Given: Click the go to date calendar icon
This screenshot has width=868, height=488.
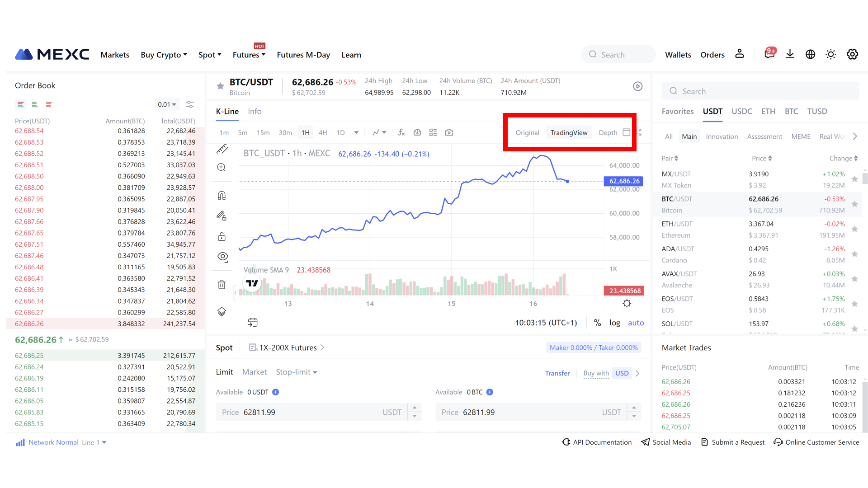Looking at the screenshot, I should 253,322.
